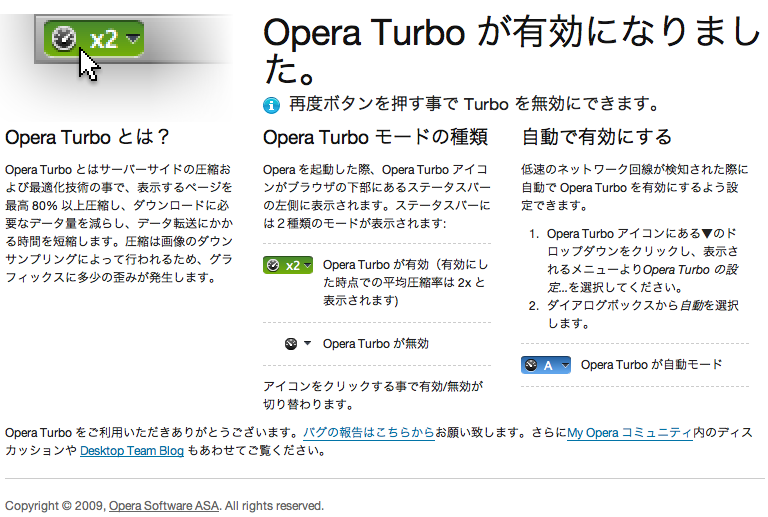
Task: Click the small green Turbo enabled speedometer icon
Action: [273, 265]
